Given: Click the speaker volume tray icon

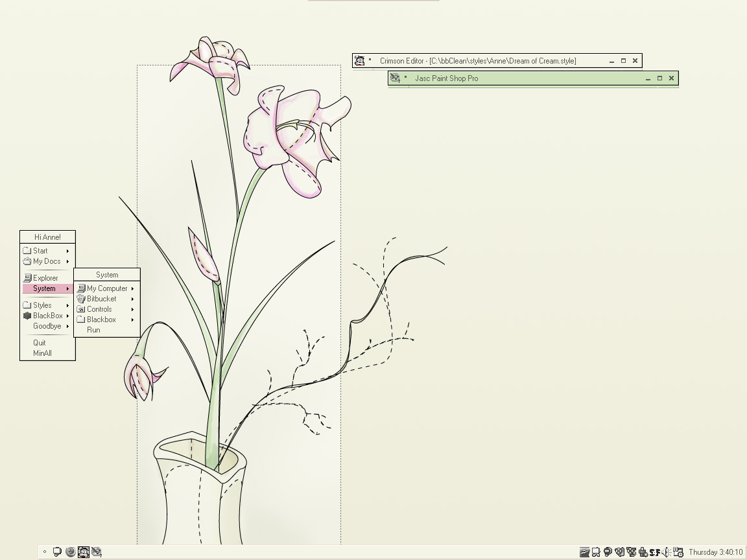Looking at the screenshot, I should coord(667,552).
